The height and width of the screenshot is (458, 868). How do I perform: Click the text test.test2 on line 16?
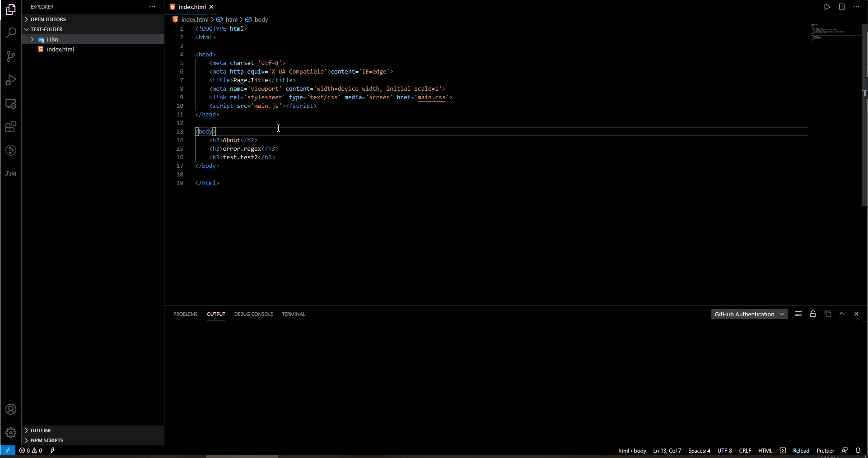(x=240, y=157)
